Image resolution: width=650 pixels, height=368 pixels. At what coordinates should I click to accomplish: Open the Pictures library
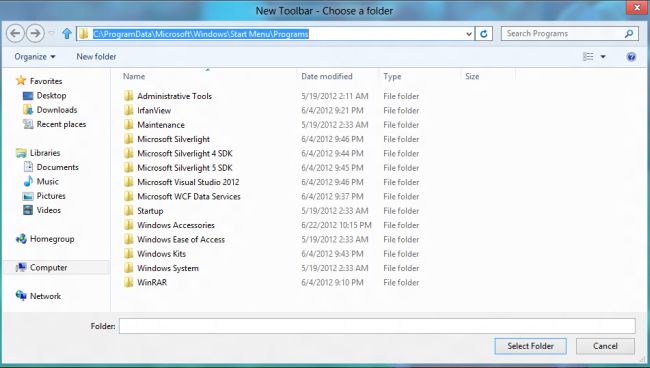[x=44, y=196]
